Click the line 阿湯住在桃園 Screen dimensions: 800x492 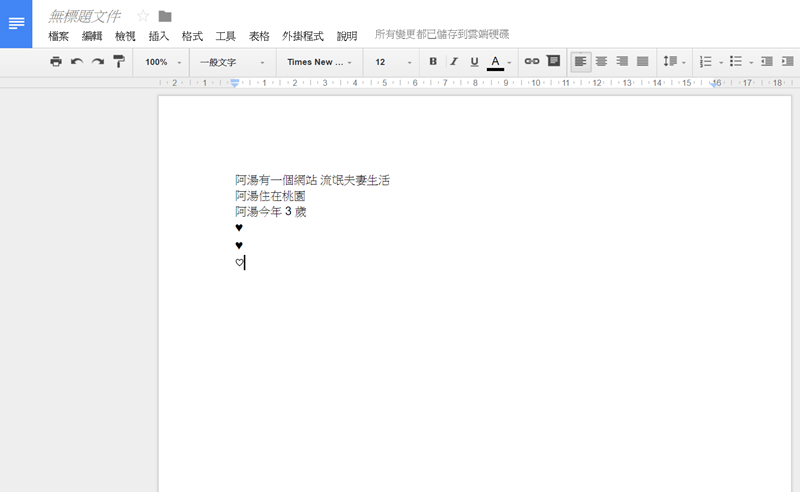tap(270, 196)
